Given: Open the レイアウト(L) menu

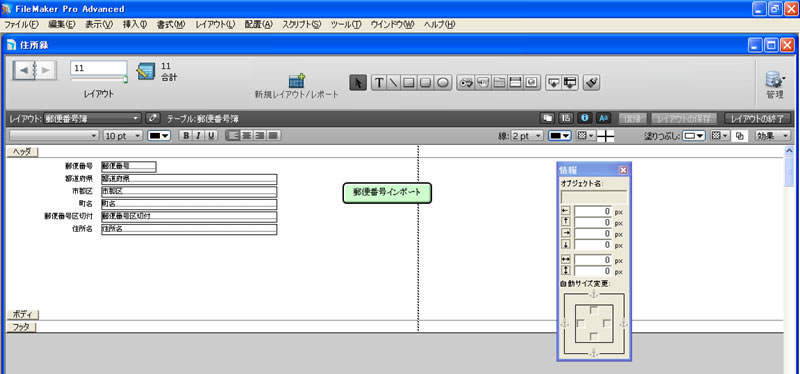Looking at the screenshot, I should (215, 24).
